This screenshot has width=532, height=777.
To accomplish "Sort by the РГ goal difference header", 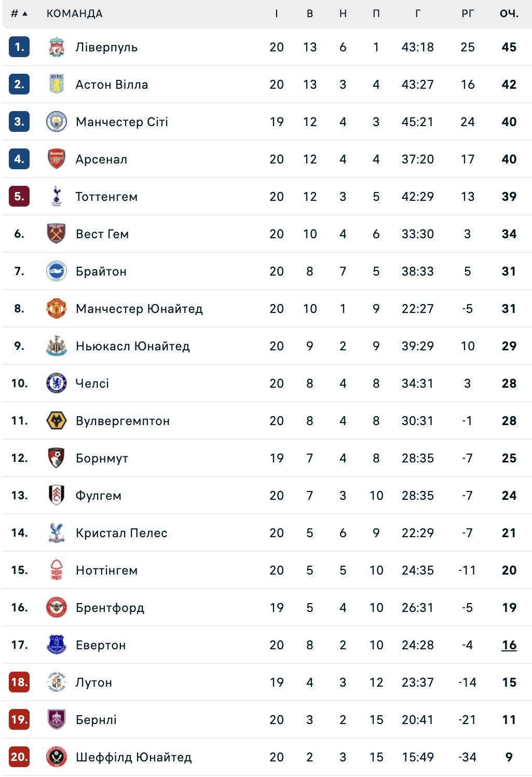I will tap(467, 13).
